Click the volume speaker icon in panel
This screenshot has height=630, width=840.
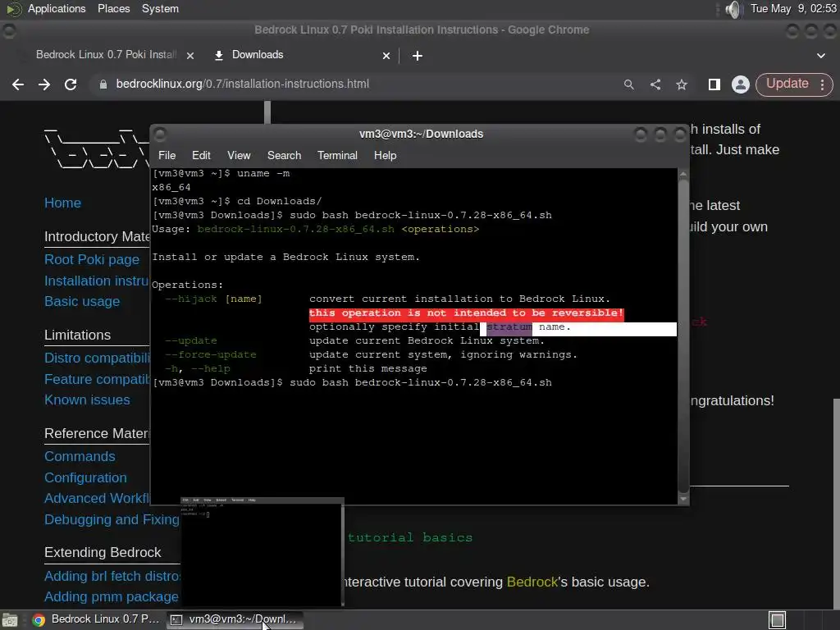[733, 9]
